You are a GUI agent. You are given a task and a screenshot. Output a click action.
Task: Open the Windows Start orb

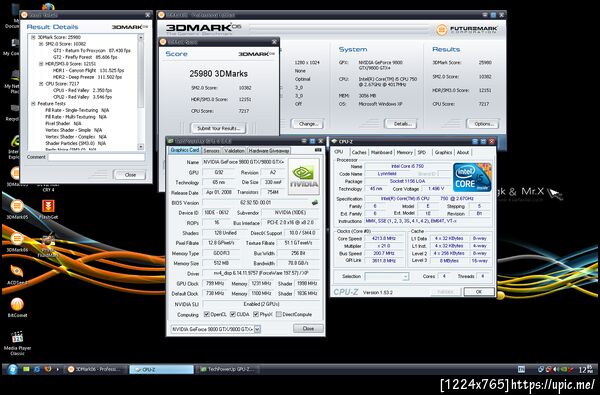click(12, 369)
